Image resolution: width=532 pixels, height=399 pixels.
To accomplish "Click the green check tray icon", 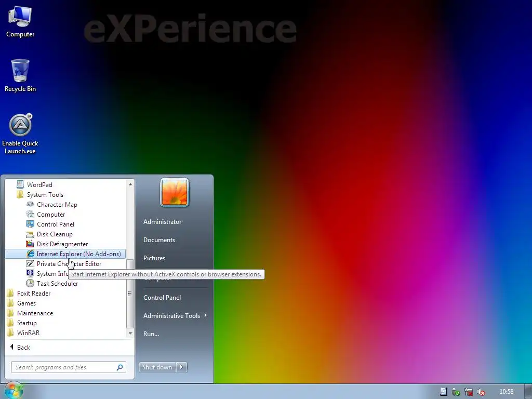I will click(x=456, y=392).
